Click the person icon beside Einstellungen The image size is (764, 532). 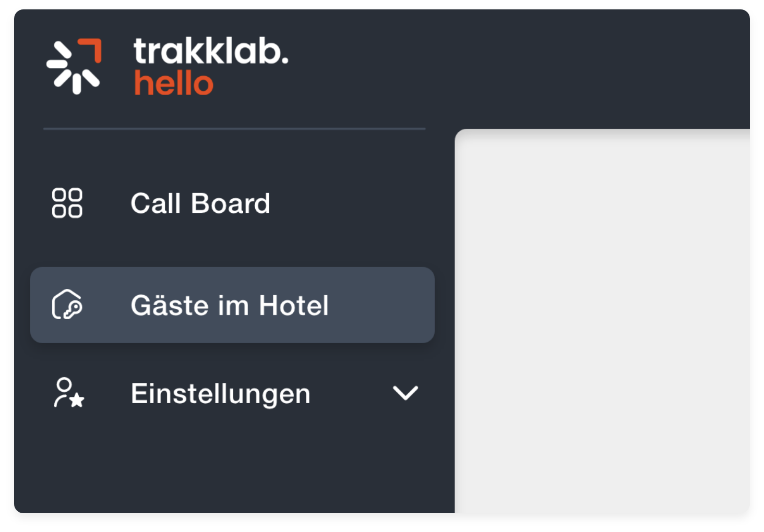click(x=69, y=393)
